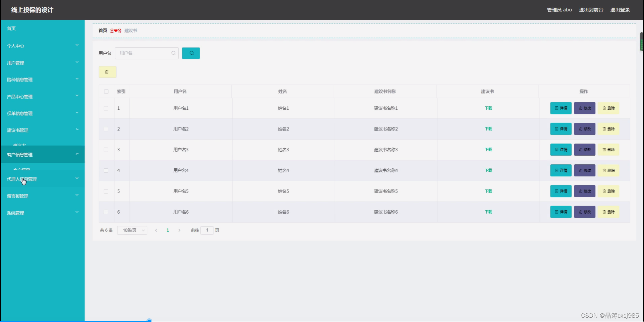Click 修改 for row 用户名4
Image resolution: width=644 pixels, height=322 pixels.
point(585,170)
